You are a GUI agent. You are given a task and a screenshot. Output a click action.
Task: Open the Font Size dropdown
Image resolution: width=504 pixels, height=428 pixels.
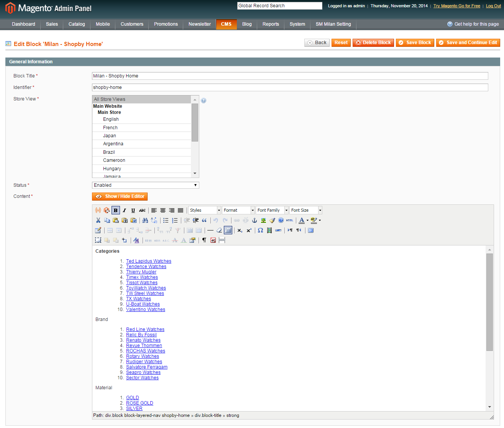306,210
